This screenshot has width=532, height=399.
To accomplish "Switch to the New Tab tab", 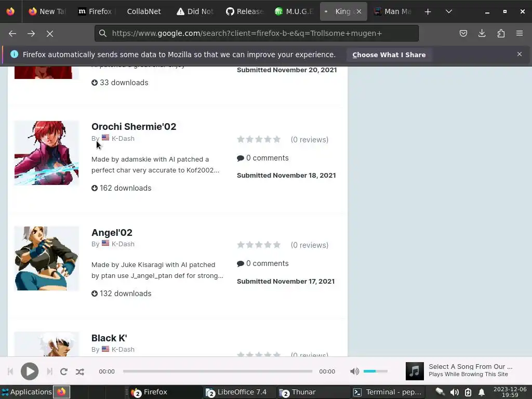I will (47, 11).
